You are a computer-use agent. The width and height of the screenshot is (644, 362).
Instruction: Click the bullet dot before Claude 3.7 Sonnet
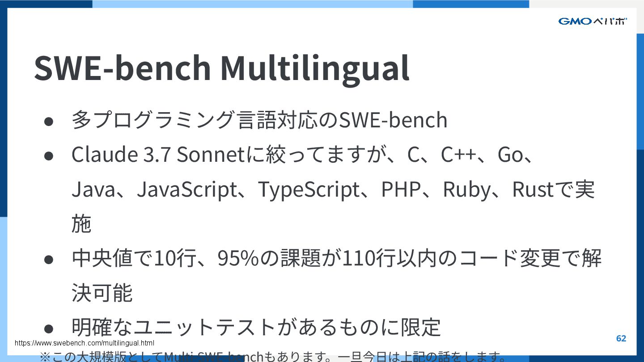(49, 155)
